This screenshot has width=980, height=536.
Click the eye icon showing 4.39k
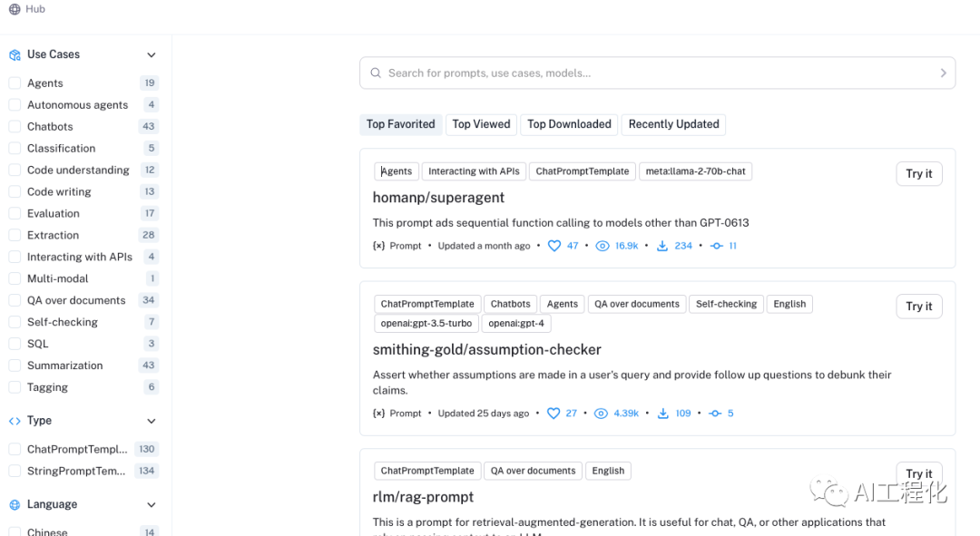[x=601, y=414]
